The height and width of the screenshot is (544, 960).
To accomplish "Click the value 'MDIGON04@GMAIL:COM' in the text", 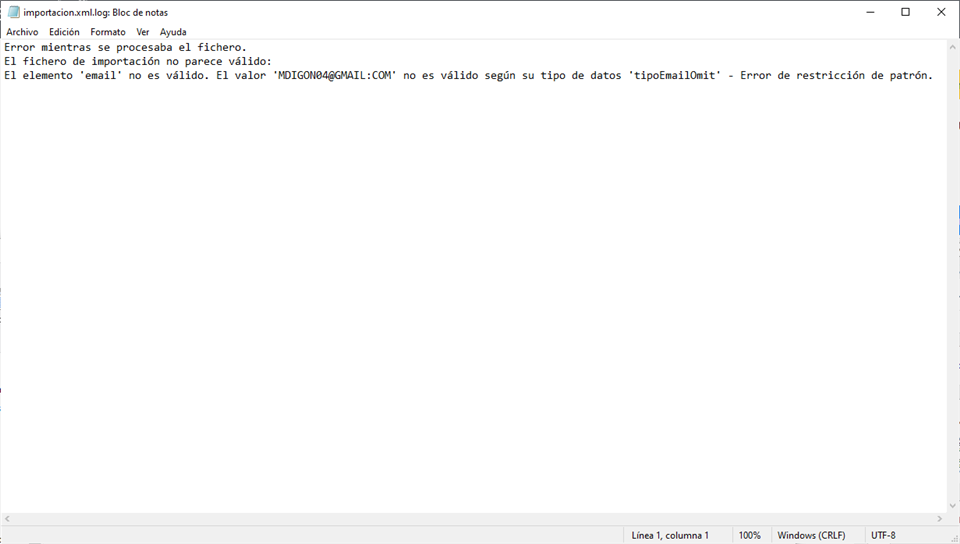I will point(334,75).
